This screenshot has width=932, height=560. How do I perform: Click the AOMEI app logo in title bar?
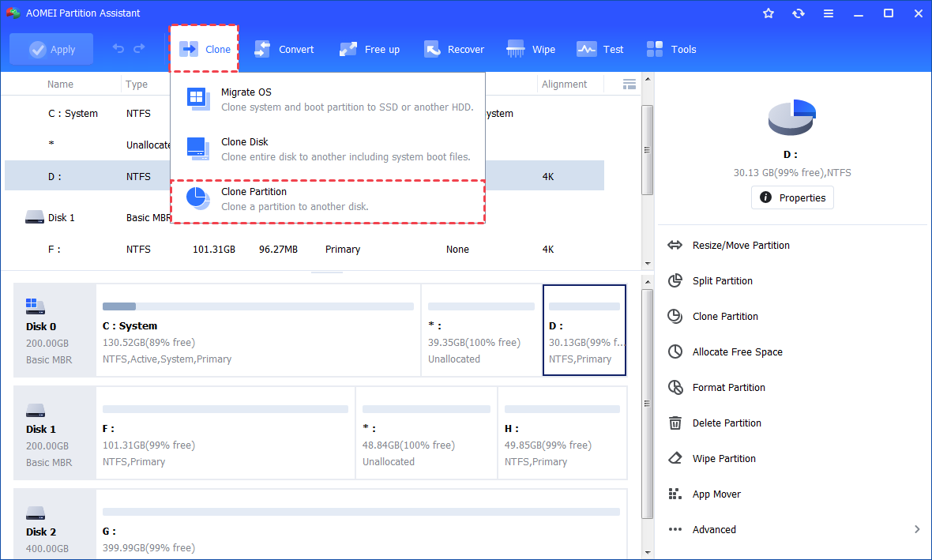coord(13,13)
